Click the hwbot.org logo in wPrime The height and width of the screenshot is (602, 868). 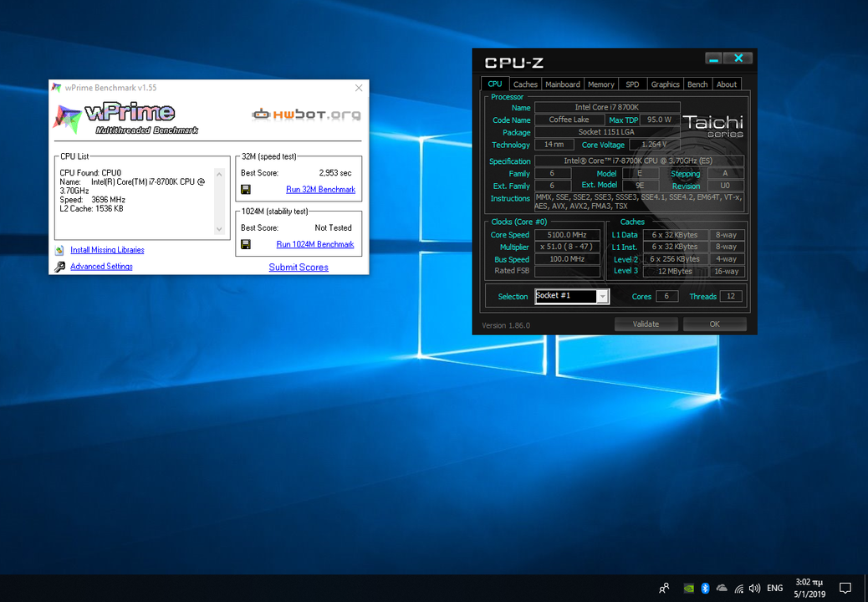(306, 115)
